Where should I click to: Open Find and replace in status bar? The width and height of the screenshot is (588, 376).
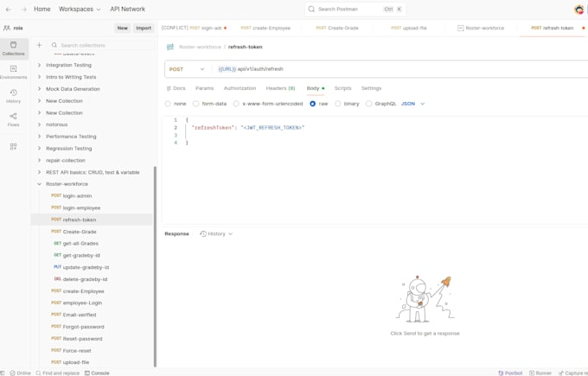tap(58, 373)
